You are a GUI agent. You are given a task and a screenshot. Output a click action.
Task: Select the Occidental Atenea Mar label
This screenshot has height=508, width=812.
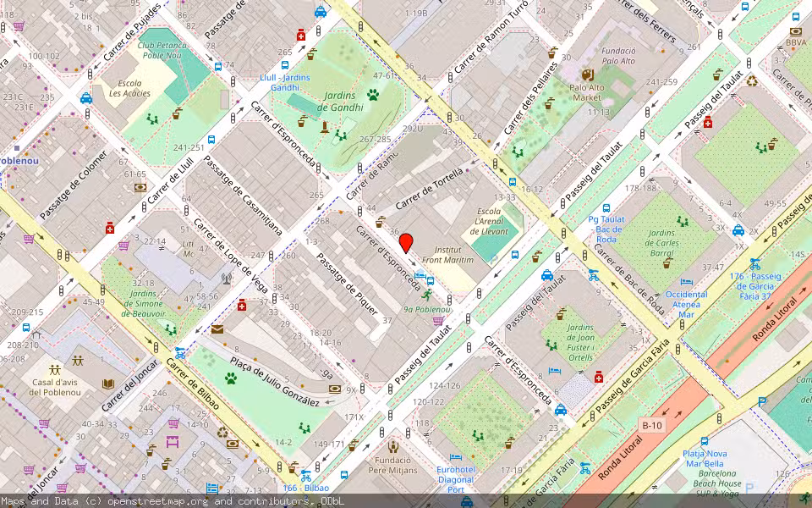tap(686, 304)
